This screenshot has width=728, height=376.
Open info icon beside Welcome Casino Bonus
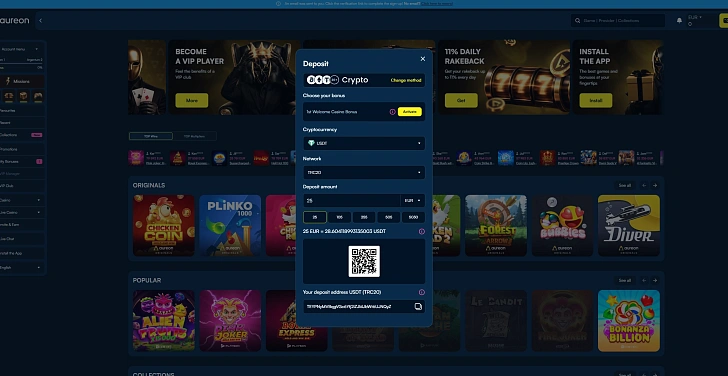click(392, 112)
